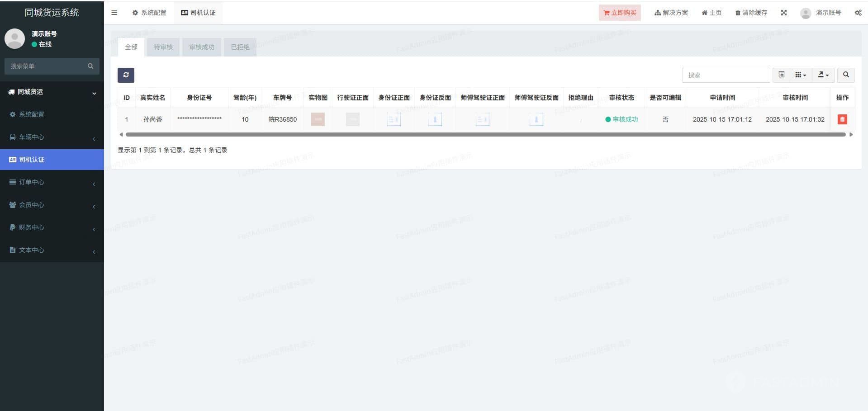868x411 pixels.
Task: Click the table 搜索 input field
Action: [x=726, y=75]
